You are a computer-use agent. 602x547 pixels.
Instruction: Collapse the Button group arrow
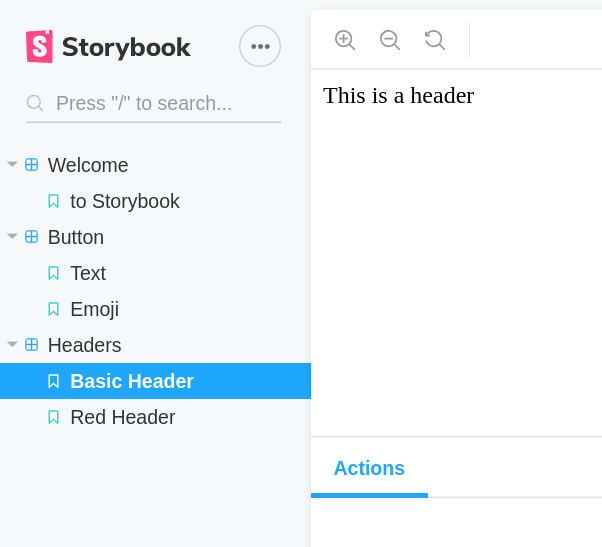[12, 236]
